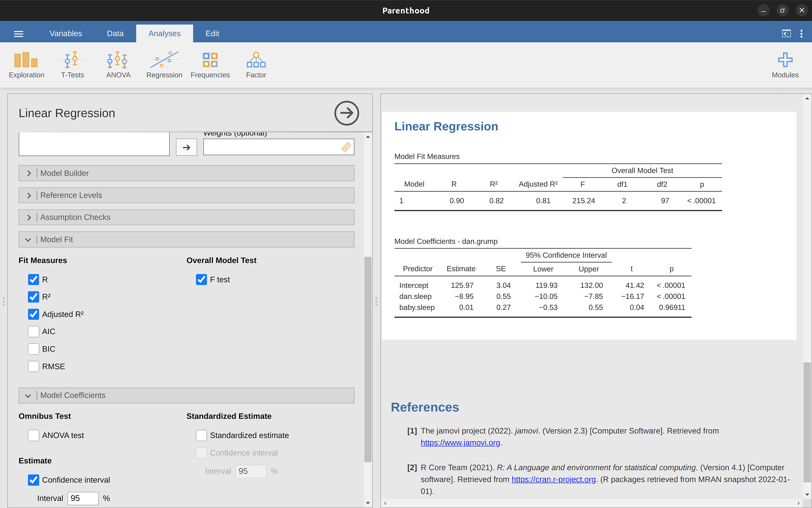Click the left variables list box
The height and width of the screenshot is (508, 812).
pyautogui.click(x=94, y=144)
